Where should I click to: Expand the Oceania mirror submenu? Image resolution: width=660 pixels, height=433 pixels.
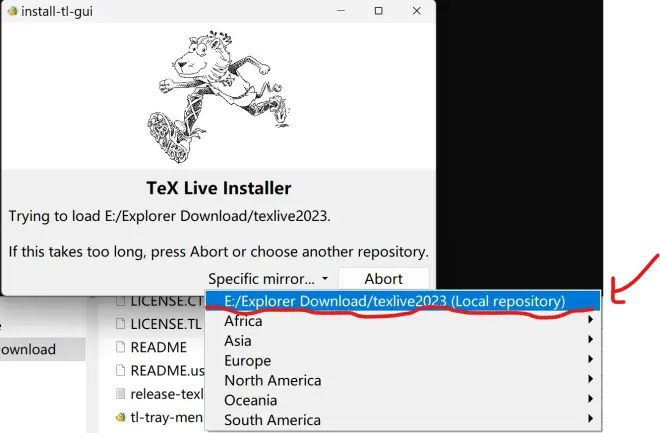[x=403, y=400]
